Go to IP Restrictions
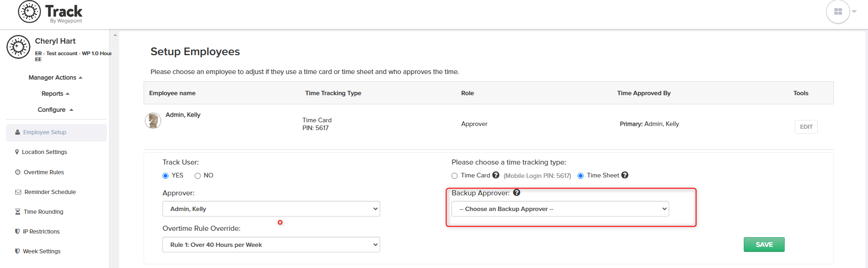Screen dimensions: 868x268 click(x=41, y=232)
